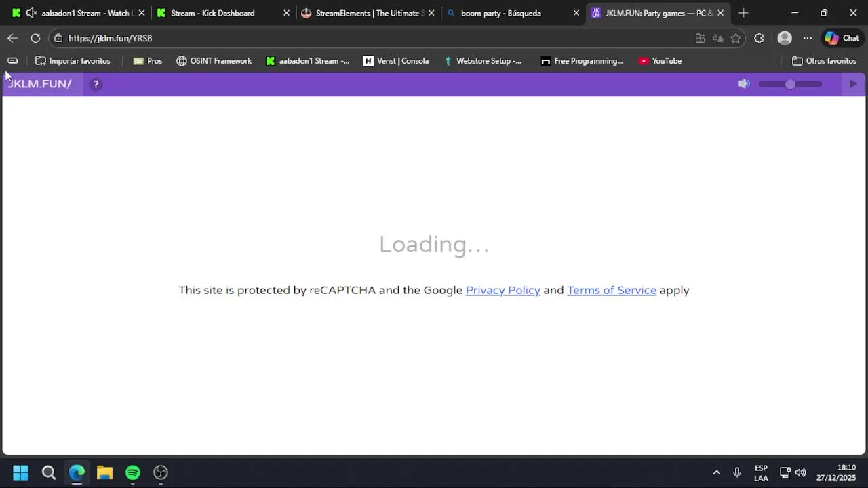Viewport: 868px width, 488px height.
Task: Adjust the JKLM.FUN volume slider
Action: click(791, 84)
